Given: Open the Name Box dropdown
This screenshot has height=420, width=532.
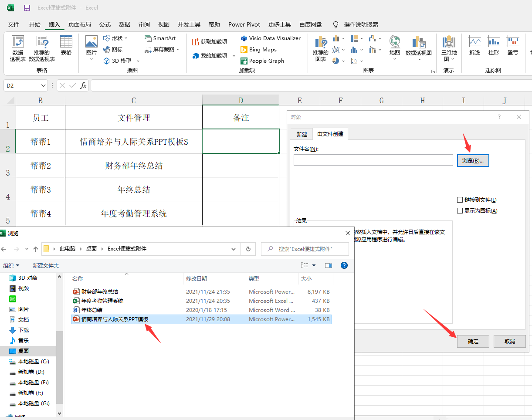Looking at the screenshot, I should tap(43, 85).
